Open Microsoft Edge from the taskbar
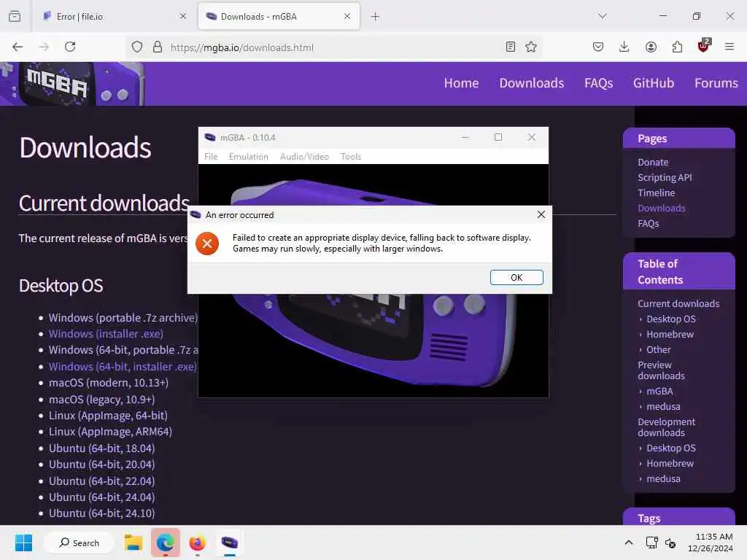Image resolution: width=747 pixels, height=560 pixels. 166,542
